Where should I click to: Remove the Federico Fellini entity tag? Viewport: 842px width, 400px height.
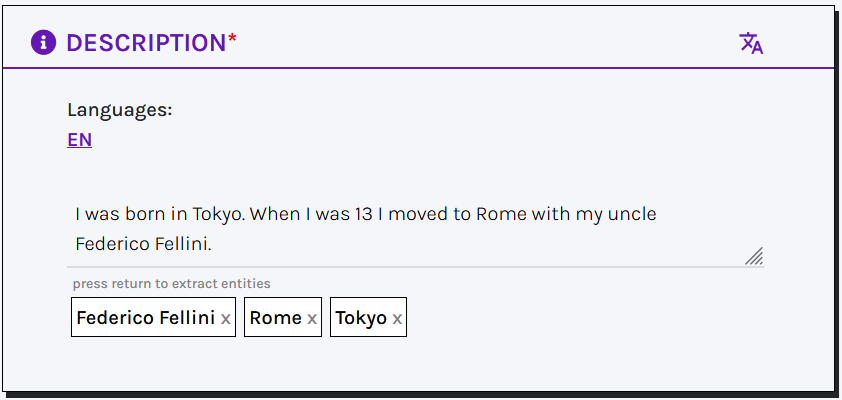tap(226, 318)
